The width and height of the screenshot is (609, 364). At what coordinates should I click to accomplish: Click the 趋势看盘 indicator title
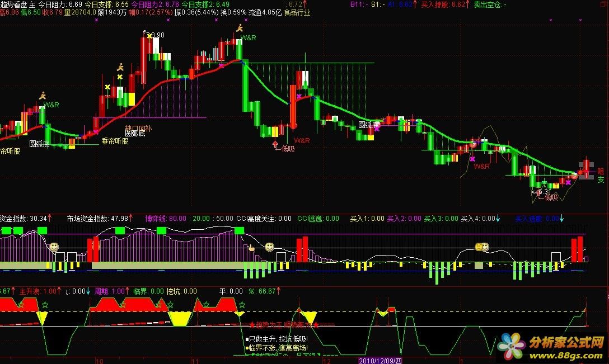pyautogui.click(x=14, y=4)
